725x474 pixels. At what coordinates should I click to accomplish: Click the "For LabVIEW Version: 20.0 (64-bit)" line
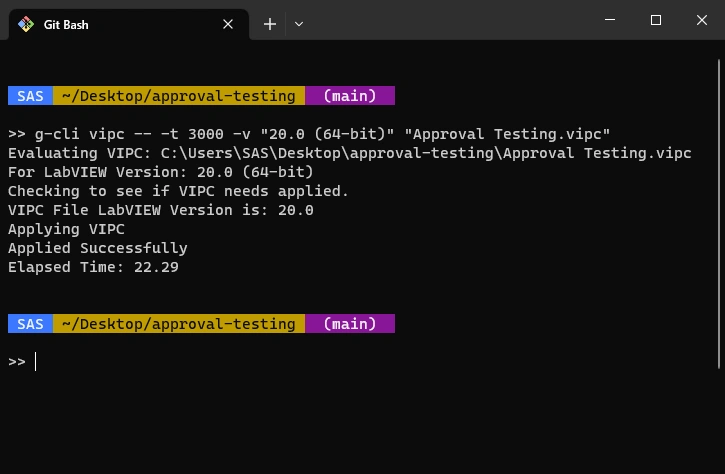[160, 172]
